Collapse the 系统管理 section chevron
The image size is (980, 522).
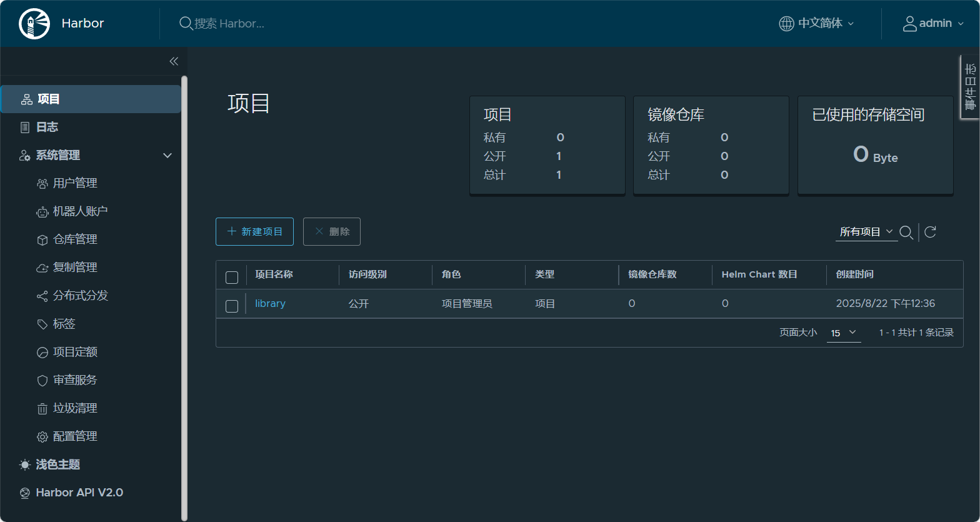point(167,156)
